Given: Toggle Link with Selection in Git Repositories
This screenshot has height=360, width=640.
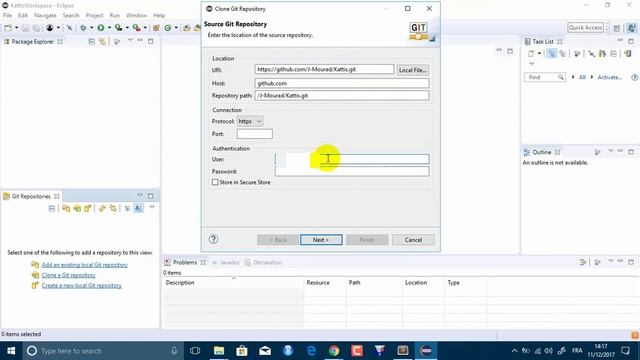Looking at the screenshot, I should 113,209.
